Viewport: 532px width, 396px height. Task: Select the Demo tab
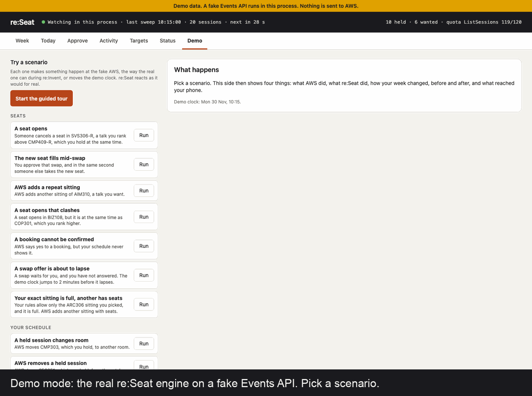(x=195, y=41)
